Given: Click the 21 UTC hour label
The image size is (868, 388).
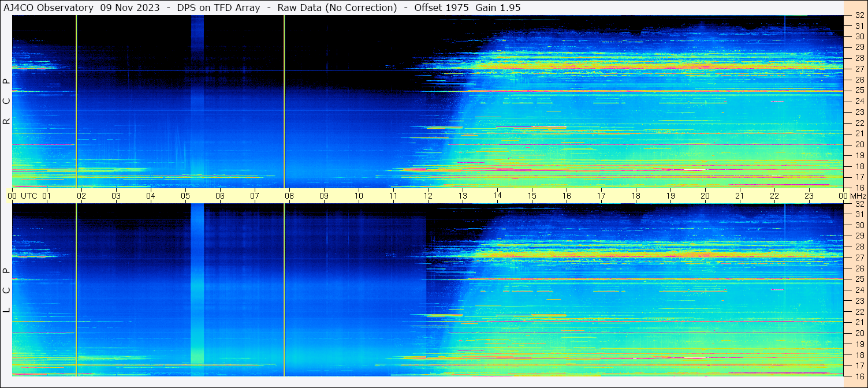Looking at the screenshot, I should [x=740, y=196].
